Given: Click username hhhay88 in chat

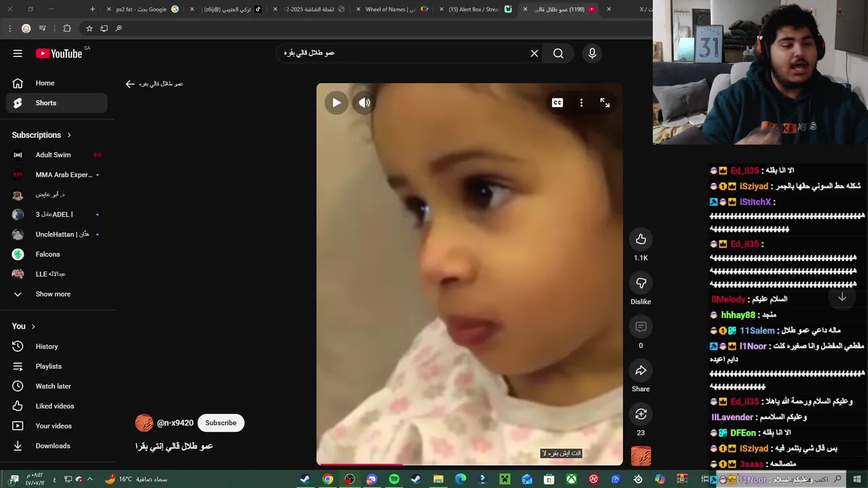Looking at the screenshot, I should (738, 315).
